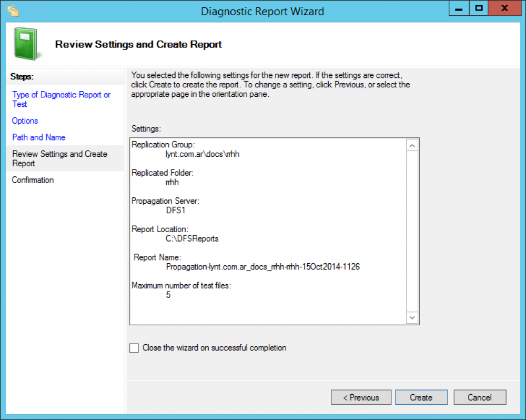526x420 pixels.
Task: Click the Previous button
Action: [361, 397]
